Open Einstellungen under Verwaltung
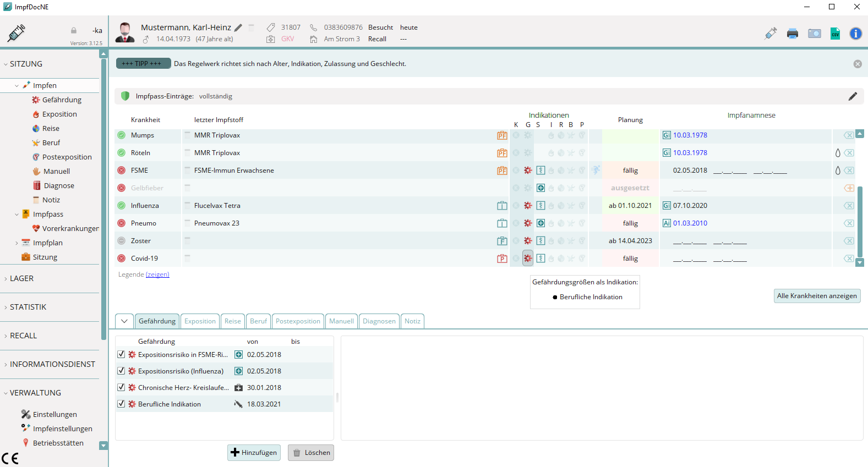The width and height of the screenshot is (868, 467). click(x=54, y=414)
